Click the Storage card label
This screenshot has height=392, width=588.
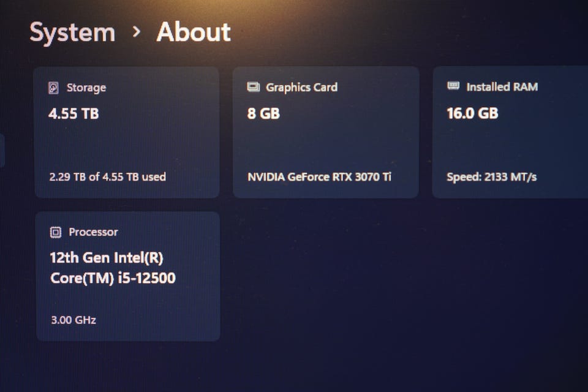point(86,88)
